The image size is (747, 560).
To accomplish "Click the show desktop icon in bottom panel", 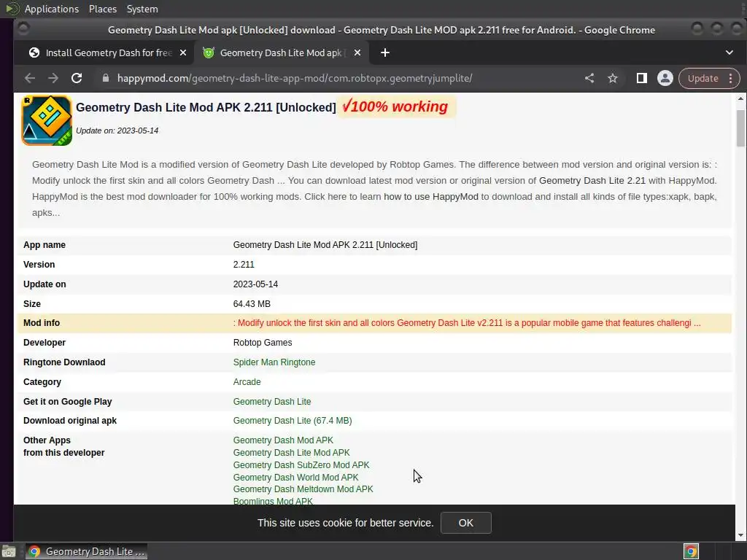I will tap(9, 551).
